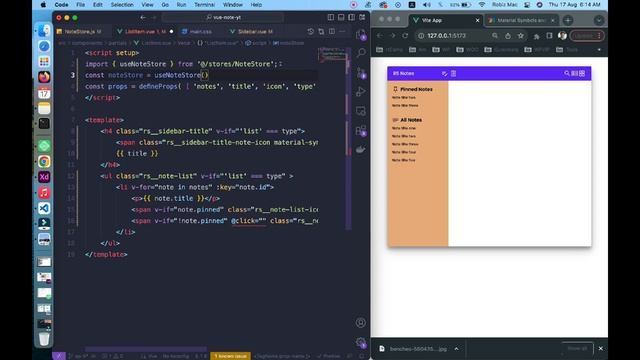640x360 pixels.
Task: Open the Search view in VS Code activity bar
Action: click(361, 53)
